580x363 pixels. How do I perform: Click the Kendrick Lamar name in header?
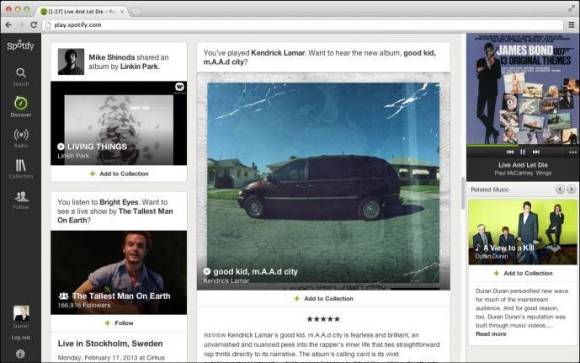point(278,53)
